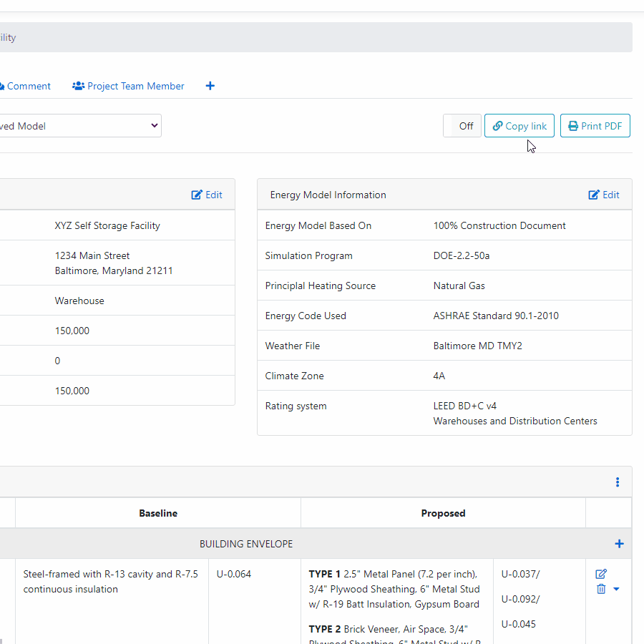Open the model selection dropdown

(x=80, y=126)
